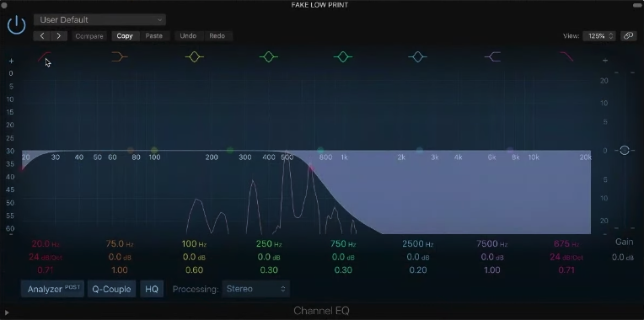Image resolution: width=644 pixels, height=320 pixels.
Task: Click the yellow 100 Hz bell band icon
Action: (194, 57)
